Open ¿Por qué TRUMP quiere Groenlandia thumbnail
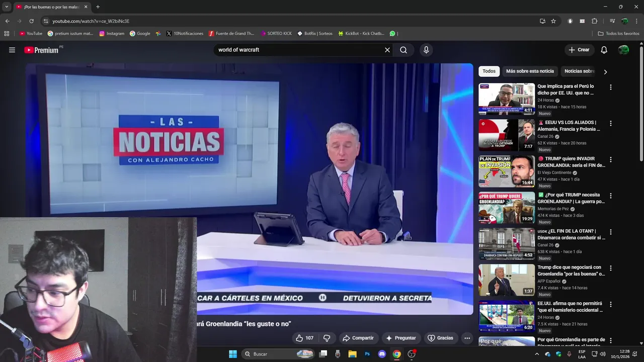The height and width of the screenshot is (362, 644). (x=507, y=208)
